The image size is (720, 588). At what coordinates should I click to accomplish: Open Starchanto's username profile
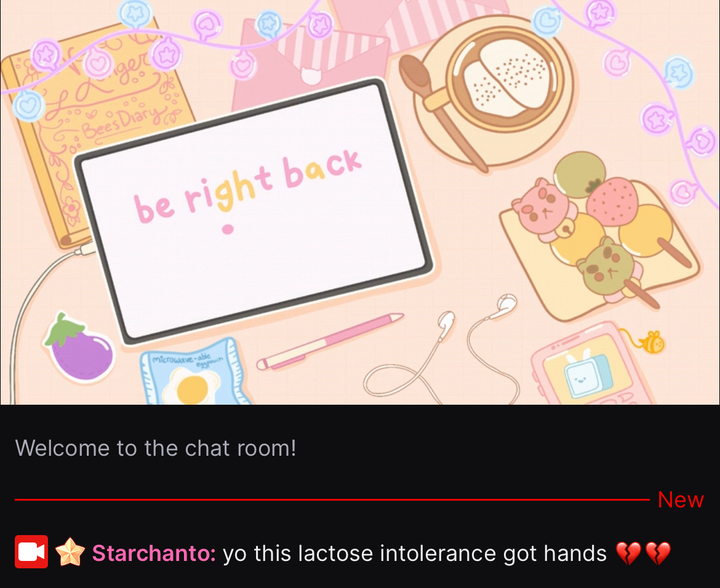point(154,553)
